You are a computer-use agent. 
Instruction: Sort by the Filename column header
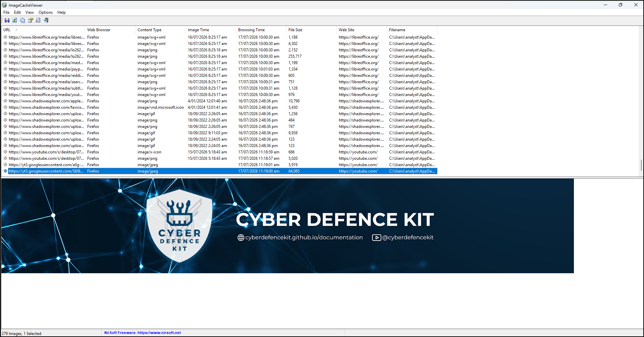click(412, 30)
